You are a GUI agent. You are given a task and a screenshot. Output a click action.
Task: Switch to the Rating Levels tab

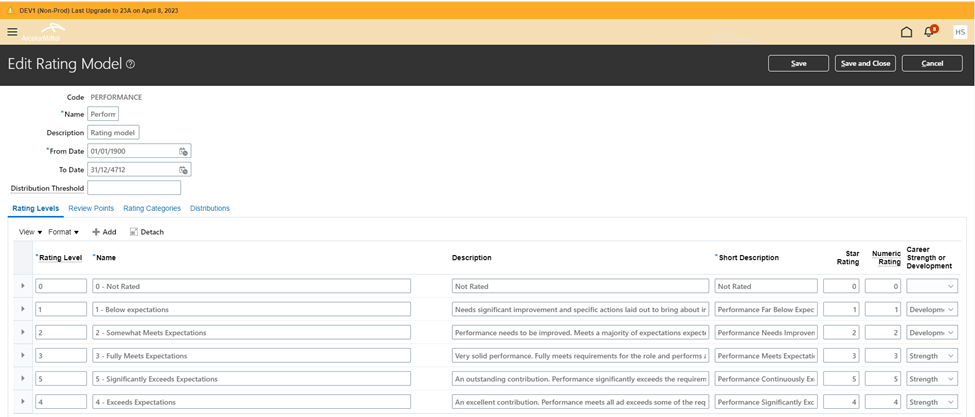pos(35,208)
